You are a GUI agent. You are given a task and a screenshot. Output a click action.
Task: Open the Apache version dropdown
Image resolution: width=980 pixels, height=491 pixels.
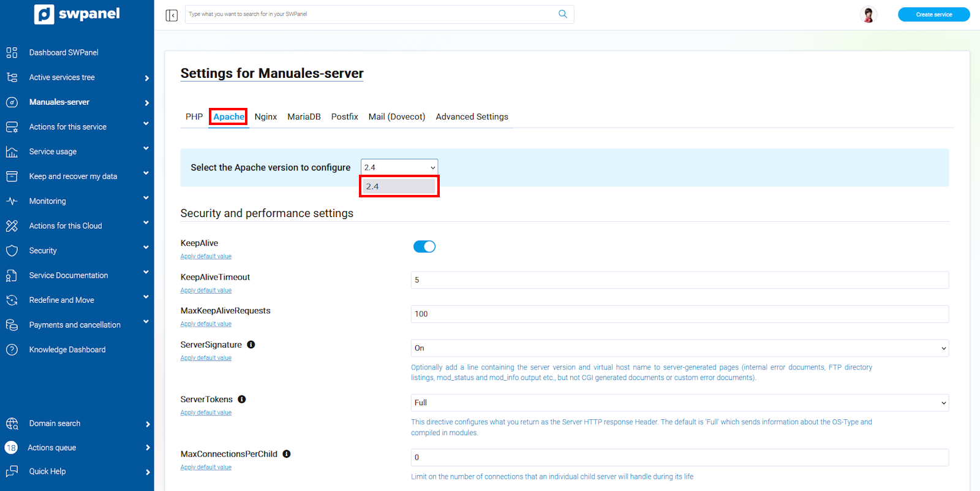[399, 167]
